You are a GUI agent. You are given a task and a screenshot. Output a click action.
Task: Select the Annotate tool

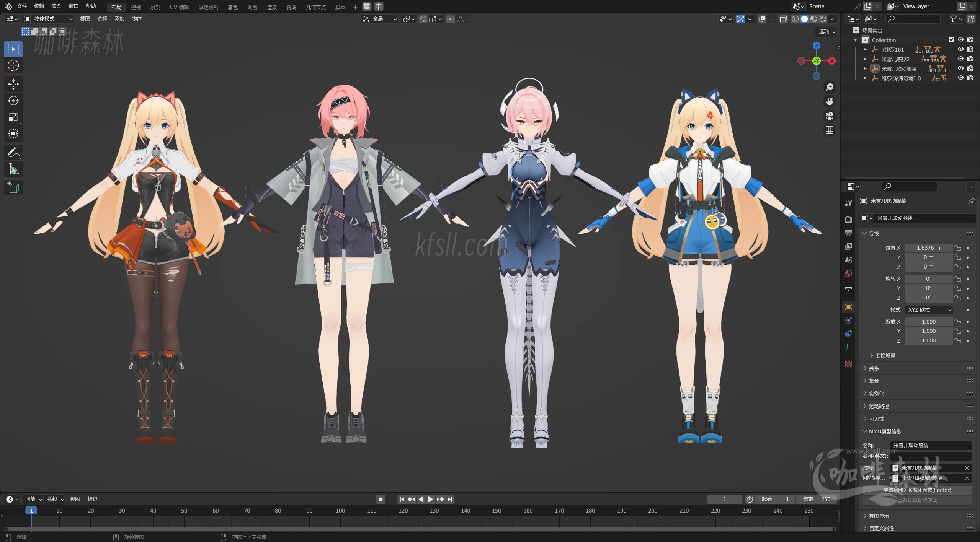coord(13,152)
